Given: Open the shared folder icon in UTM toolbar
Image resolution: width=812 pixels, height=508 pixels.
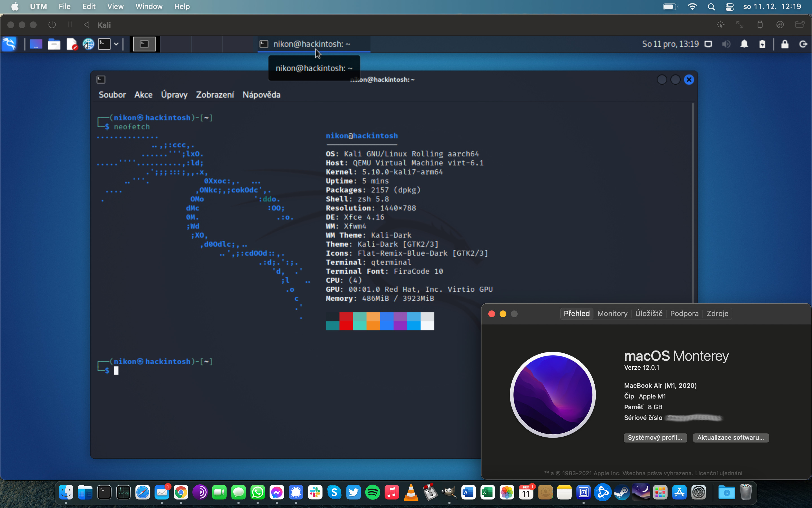Looking at the screenshot, I should [800, 25].
